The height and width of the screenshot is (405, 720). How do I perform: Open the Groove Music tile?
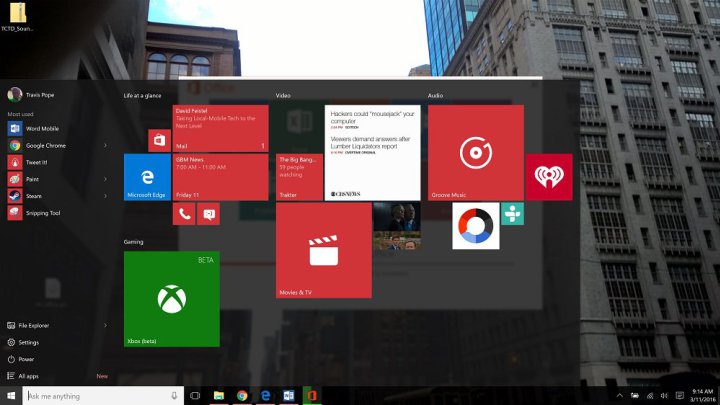tap(475, 152)
